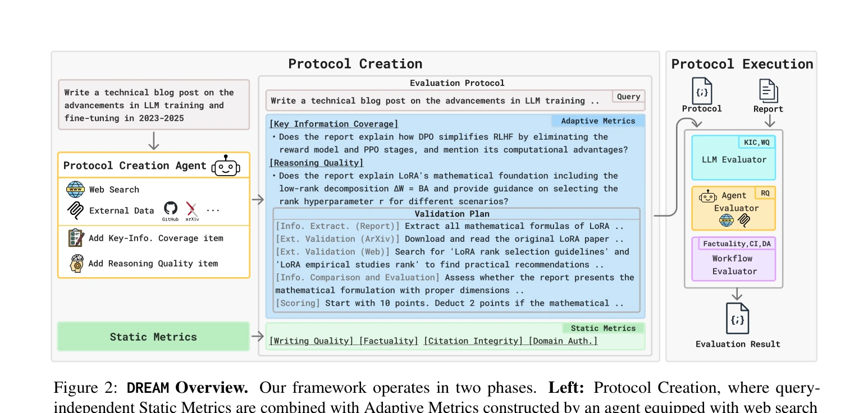Click the [Ext. Validation (Web)] step
Viewport: 868px width, 413px height.
click(332, 252)
